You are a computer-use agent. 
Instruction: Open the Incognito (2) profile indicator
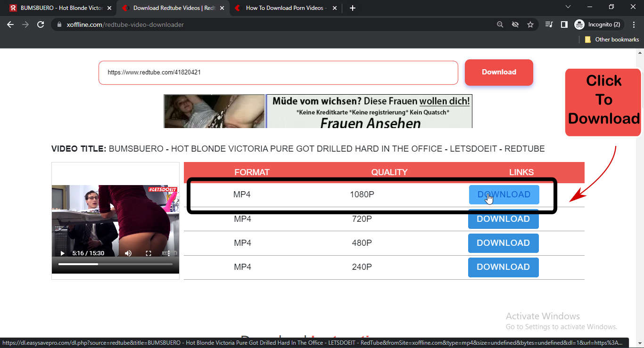[599, 24]
